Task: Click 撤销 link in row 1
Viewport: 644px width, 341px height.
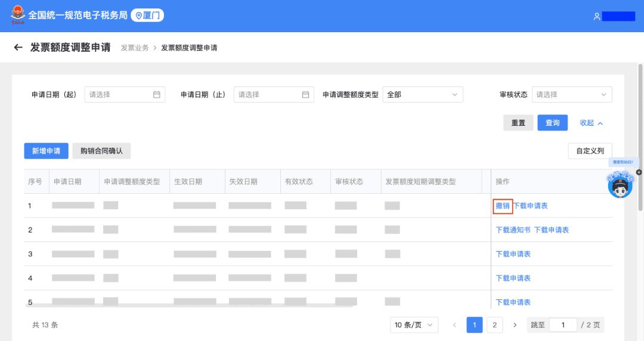Action: [503, 206]
